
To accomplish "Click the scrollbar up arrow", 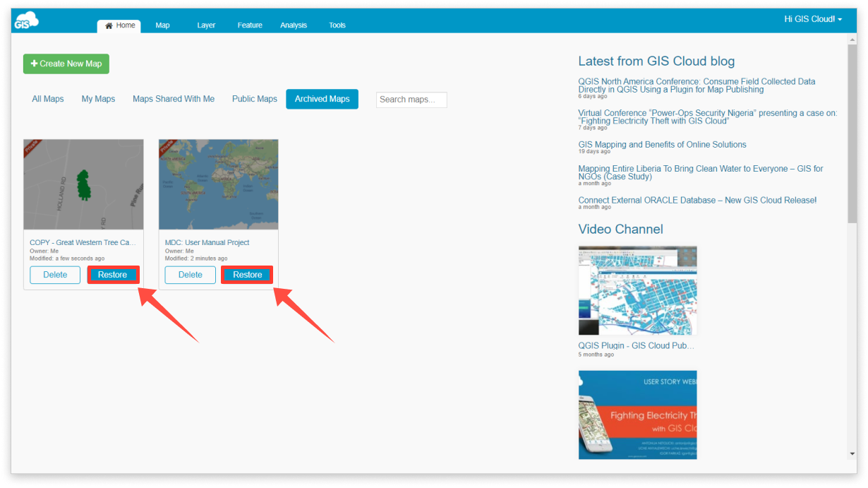I will pos(852,40).
